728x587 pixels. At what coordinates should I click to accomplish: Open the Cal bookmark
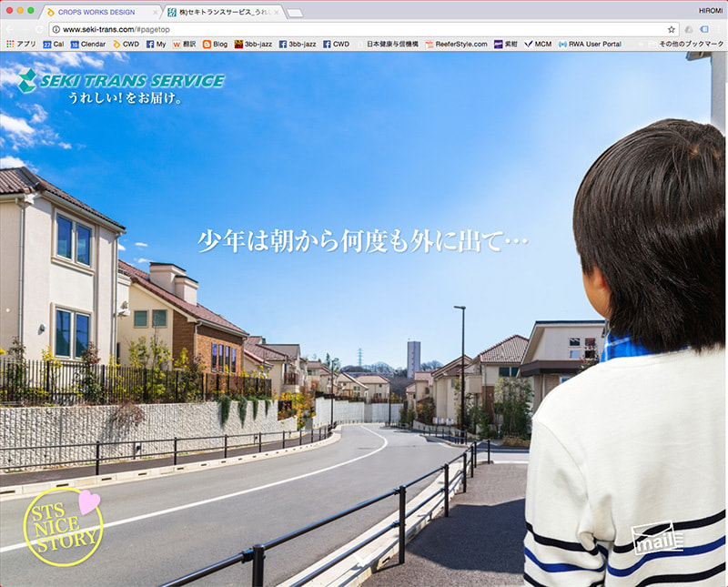[53, 44]
